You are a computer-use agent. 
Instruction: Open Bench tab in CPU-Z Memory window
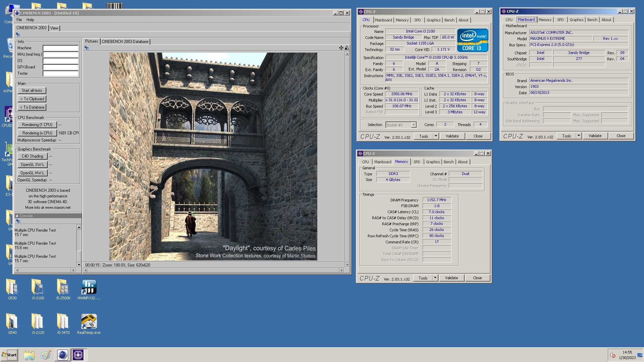(448, 162)
